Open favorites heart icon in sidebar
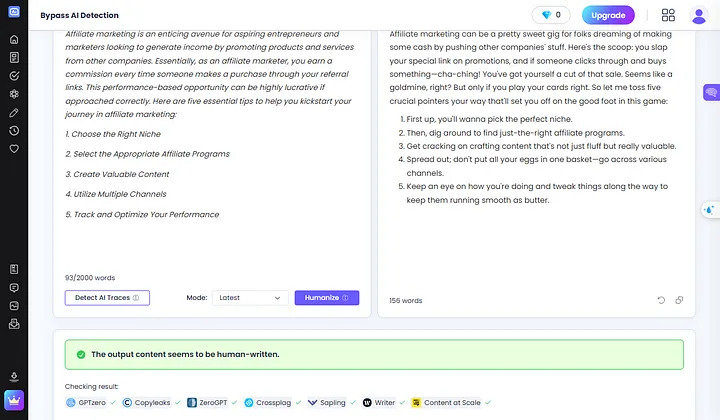This screenshot has height=420, width=720. [14, 148]
